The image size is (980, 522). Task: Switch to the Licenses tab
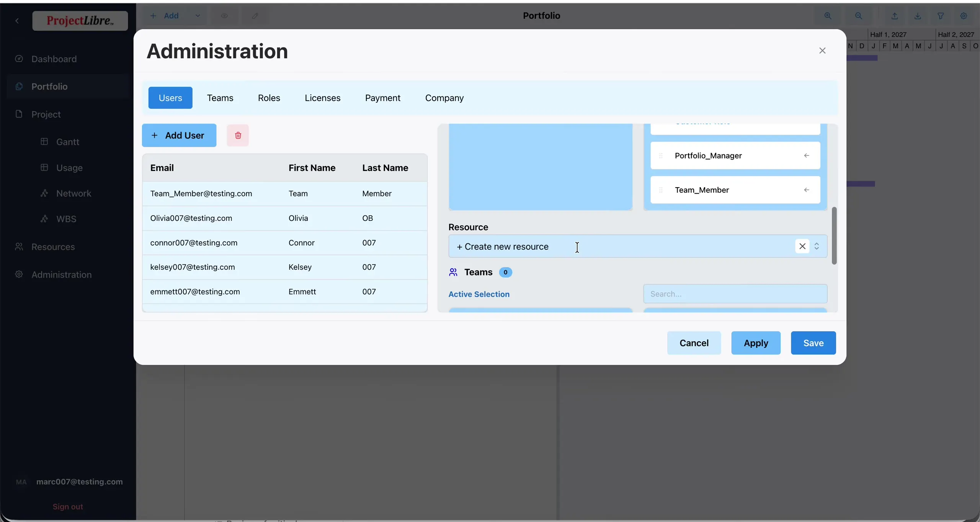pyautogui.click(x=322, y=98)
